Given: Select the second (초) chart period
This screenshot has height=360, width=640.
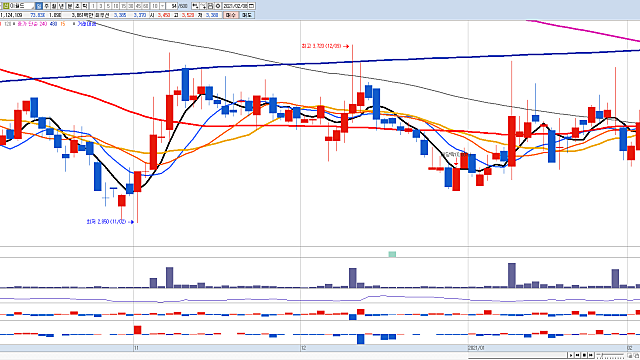Looking at the screenshot, I should coord(77,6).
